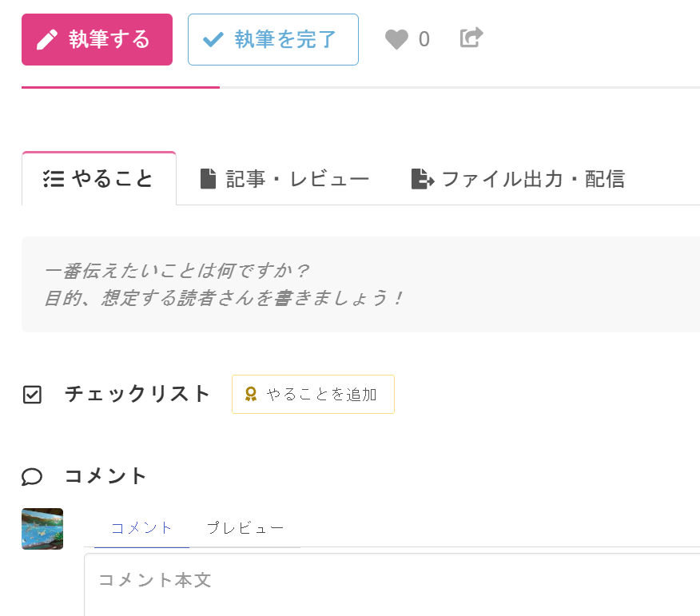Click the ribbon badge icon in やることを追加
The width and height of the screenshot is (700, 616).
click(x=251, y=394)
